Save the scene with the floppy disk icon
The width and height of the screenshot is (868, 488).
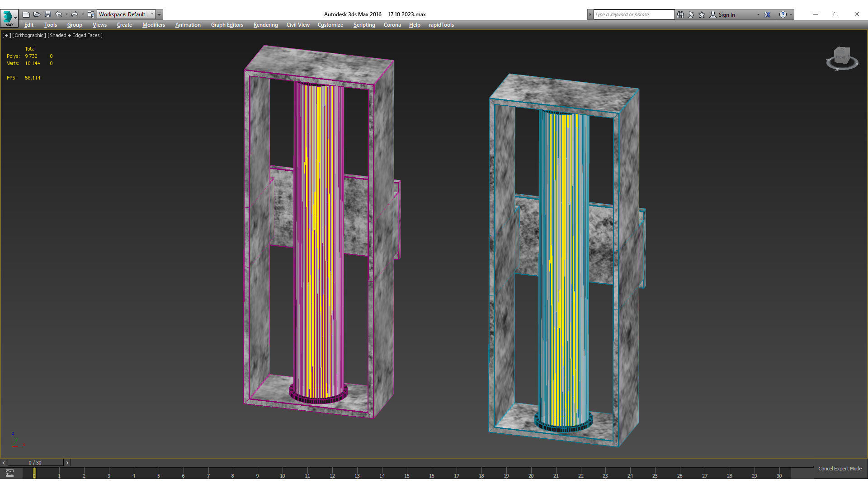pos(48,14)
